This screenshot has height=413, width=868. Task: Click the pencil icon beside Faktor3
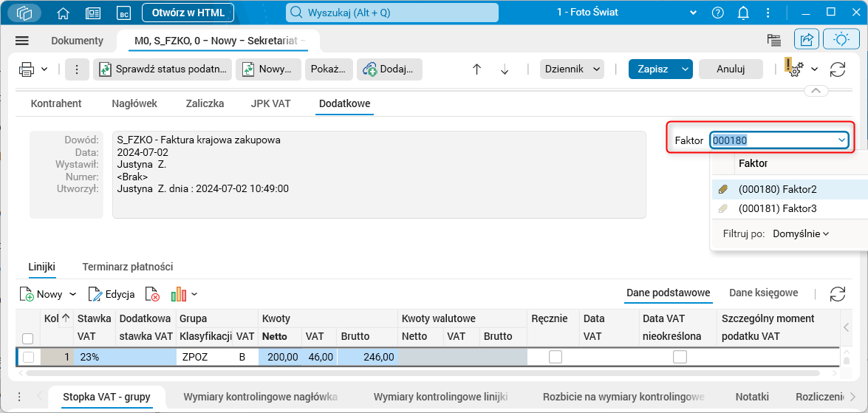pyautogui.click(x=722, y=208)
